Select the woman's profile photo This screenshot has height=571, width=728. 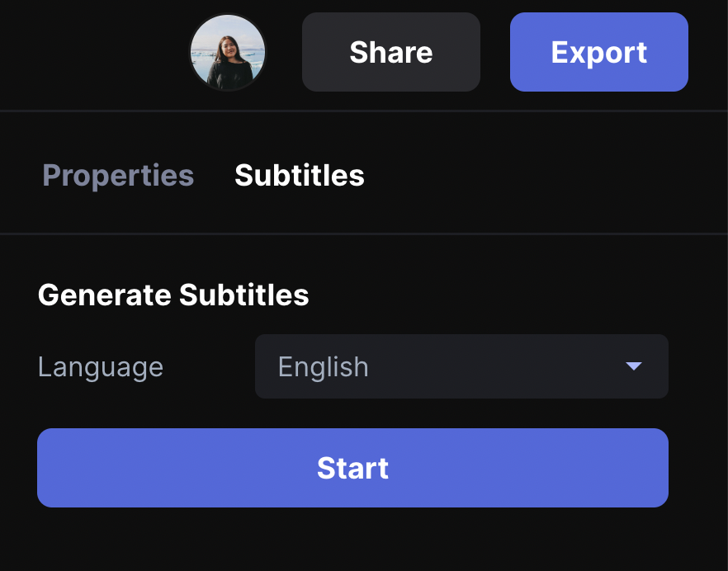[x=228, y=52]
